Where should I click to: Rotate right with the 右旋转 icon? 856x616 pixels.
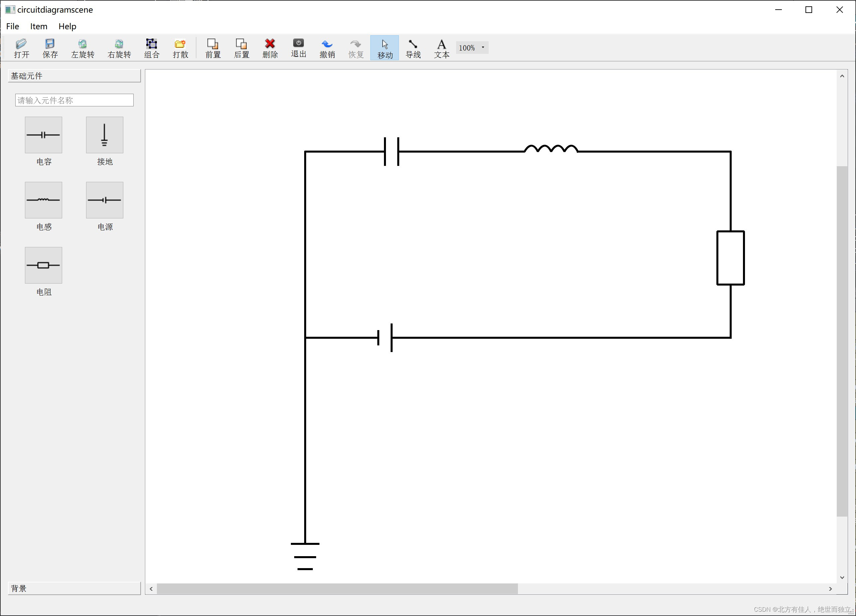(119, 48)
